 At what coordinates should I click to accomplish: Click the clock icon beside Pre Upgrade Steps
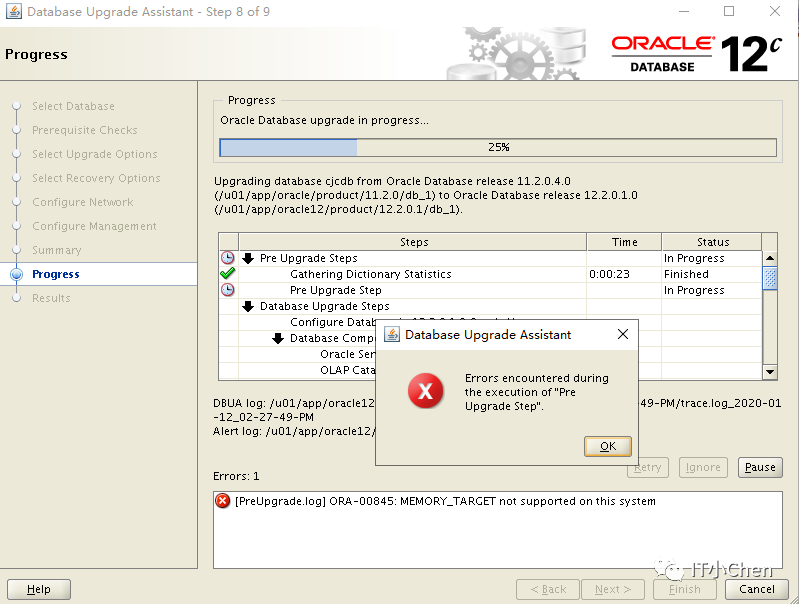(227, 258)
